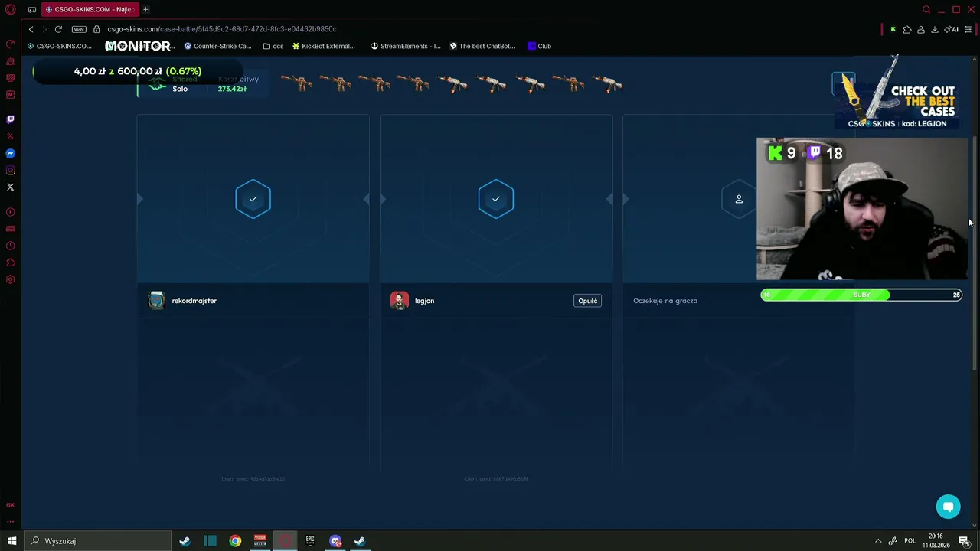Click the Oczekuje na gracza text
The width and height of the screenshot is (980, 551).
pyautogui.click(x=665, y=301)
